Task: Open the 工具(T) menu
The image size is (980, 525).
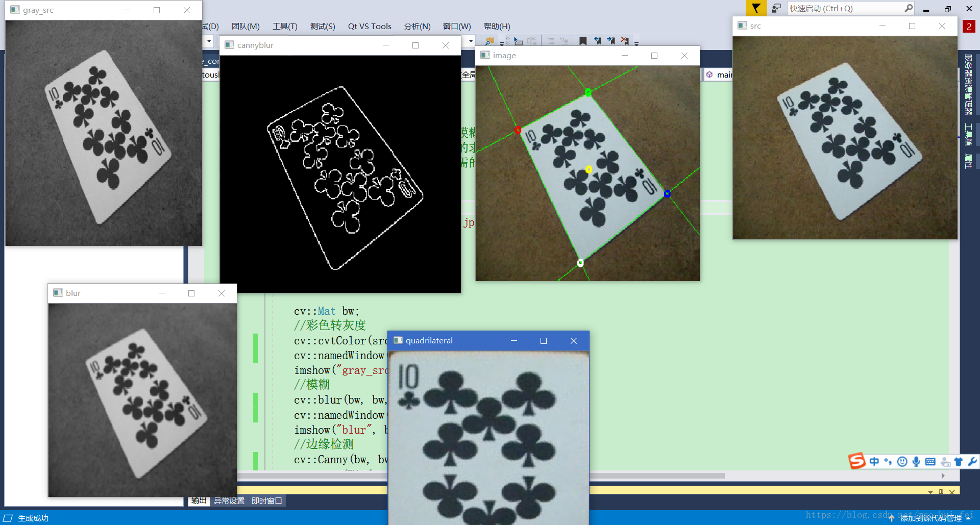Action: [285, 27]
